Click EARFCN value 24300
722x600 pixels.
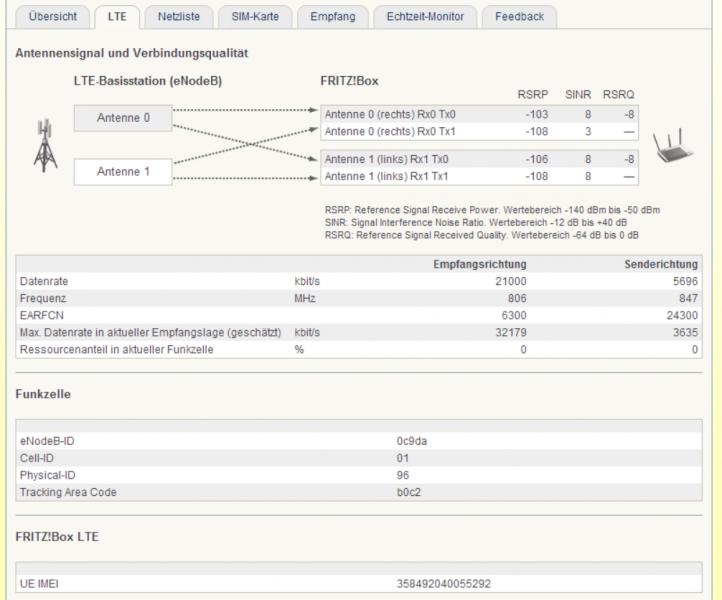[x=682, y=315]
